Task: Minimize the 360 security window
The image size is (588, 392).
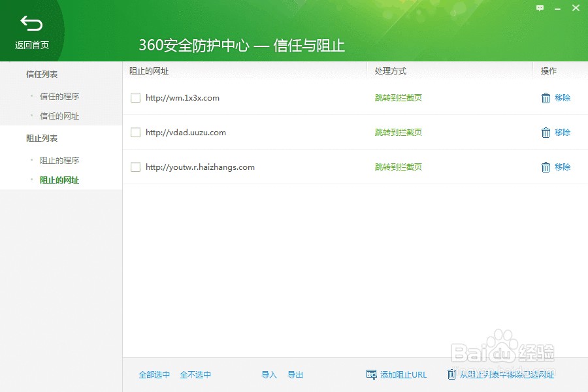Action: 558,8
